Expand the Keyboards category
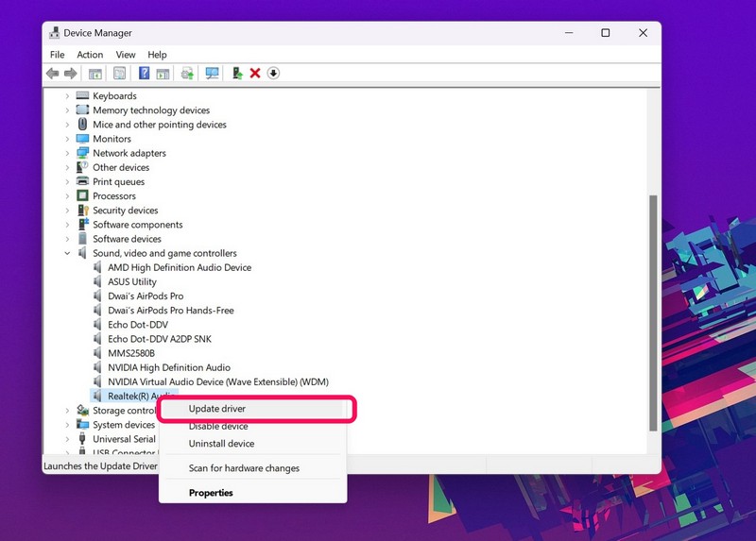This screenshot has height=541, width=756. pos(67,96)
